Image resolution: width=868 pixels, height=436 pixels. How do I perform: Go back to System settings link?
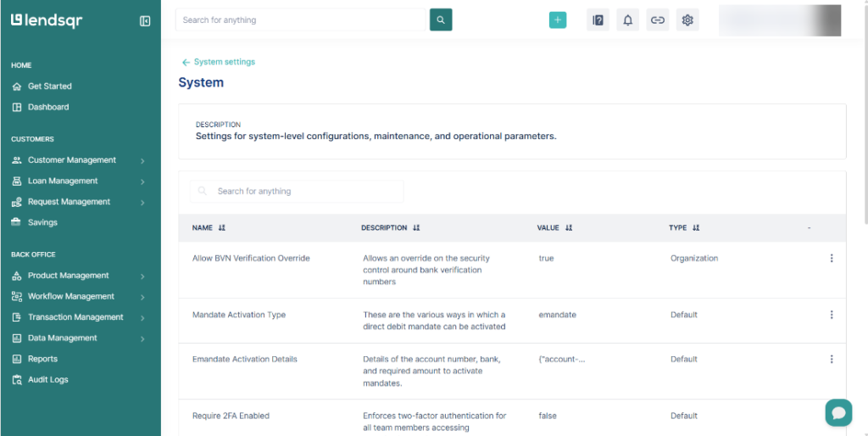click(x=224, y=62)
